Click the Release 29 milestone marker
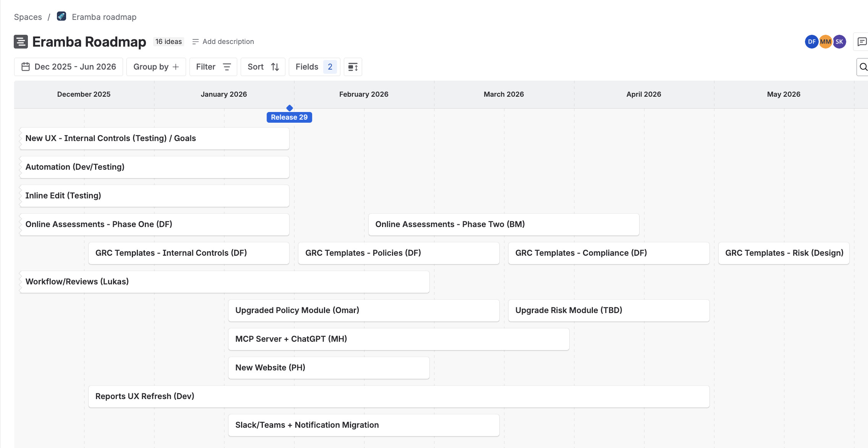This screenshot has width=868, height=448. pyautogui.click(x=289, y=117)
